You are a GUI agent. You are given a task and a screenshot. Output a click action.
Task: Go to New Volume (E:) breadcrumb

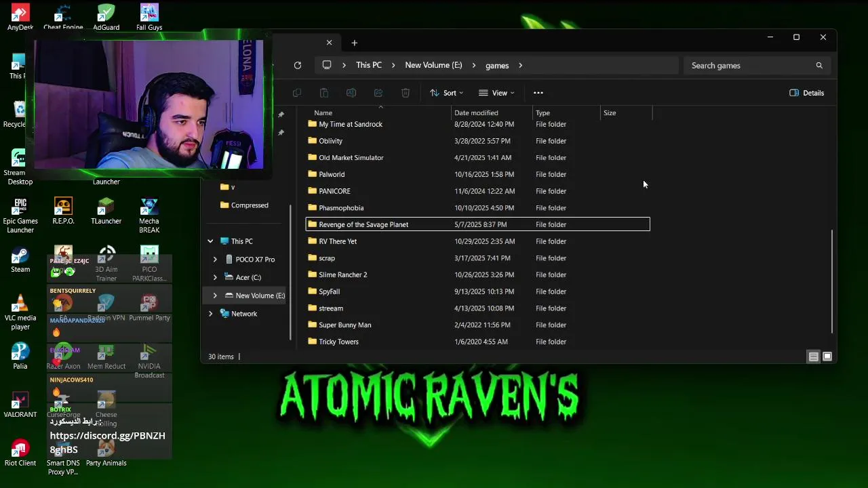tap(433, 66)
